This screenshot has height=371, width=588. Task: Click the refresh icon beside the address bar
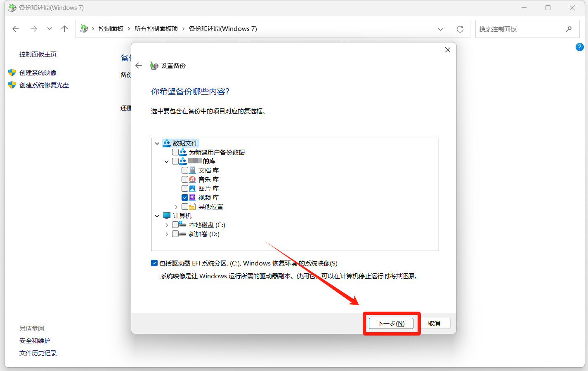pyautogui.click(x=460, y=29)
